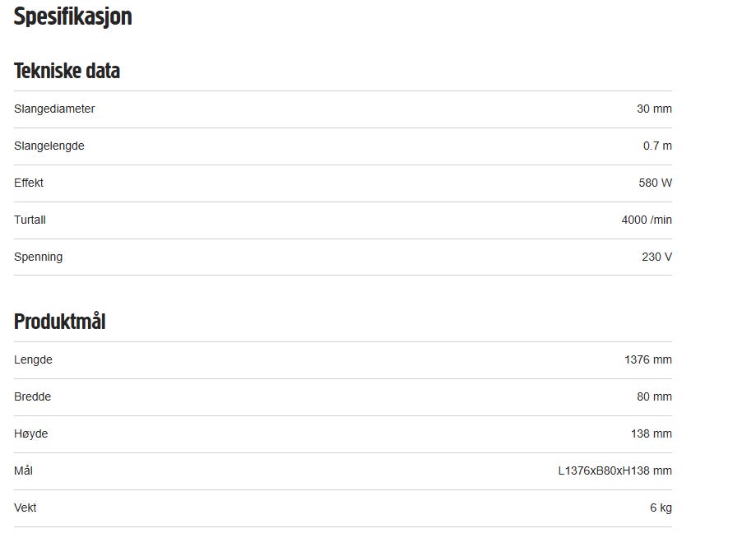Click the 6 kg weight value

[661, 508]
